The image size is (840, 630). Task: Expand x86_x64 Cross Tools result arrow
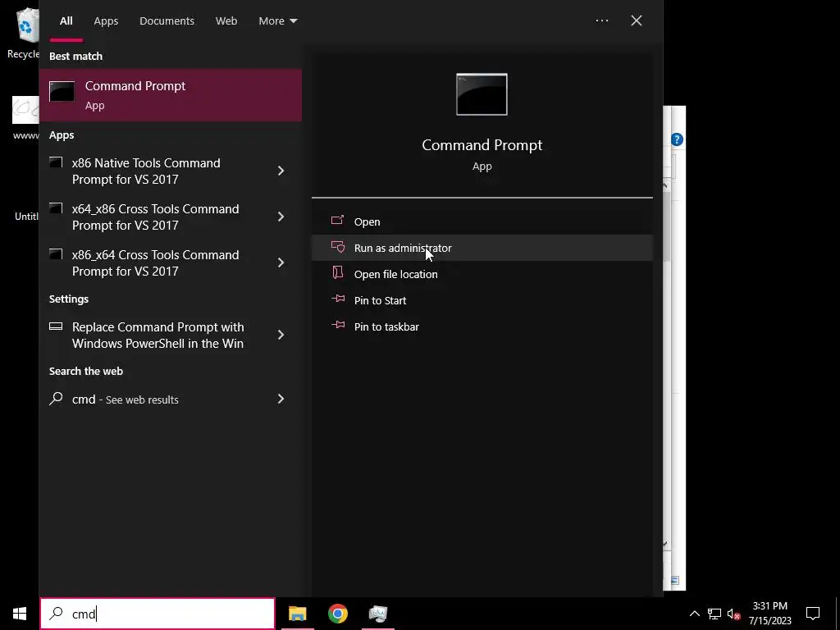click(x=281, y=262)
